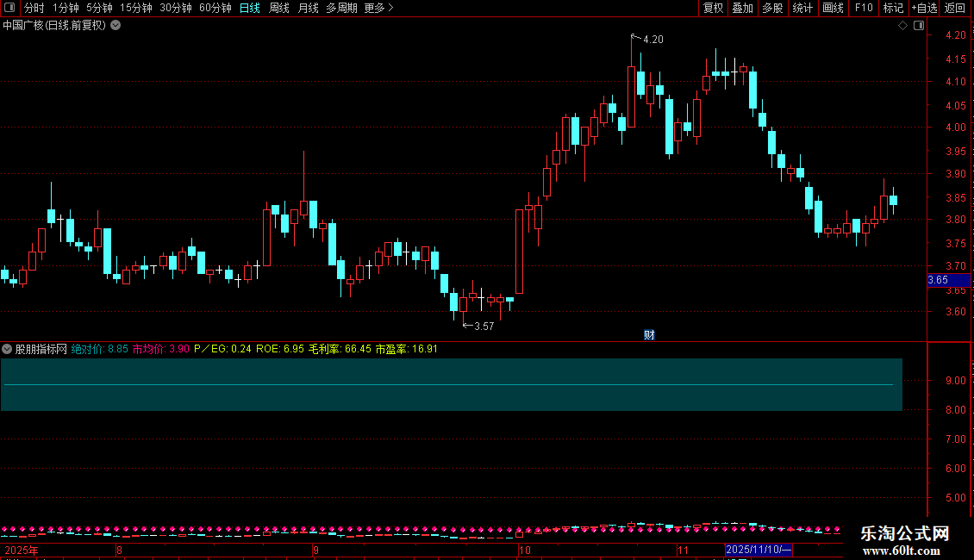This screenshot has height=560, width=974.
Task: Click the month 8 timeline label
Action: pyautogui.click(x=119, y=550)
